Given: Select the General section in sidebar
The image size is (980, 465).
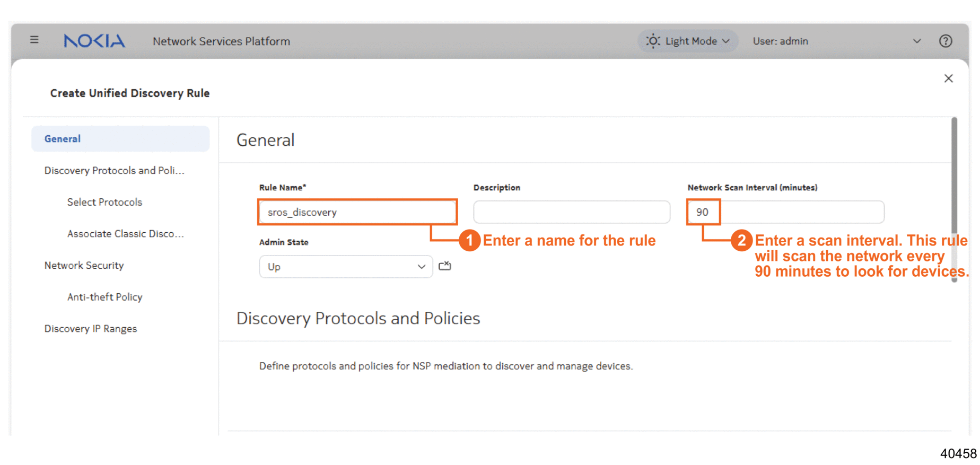Looking at the screenshot, I should click(120, 139).
